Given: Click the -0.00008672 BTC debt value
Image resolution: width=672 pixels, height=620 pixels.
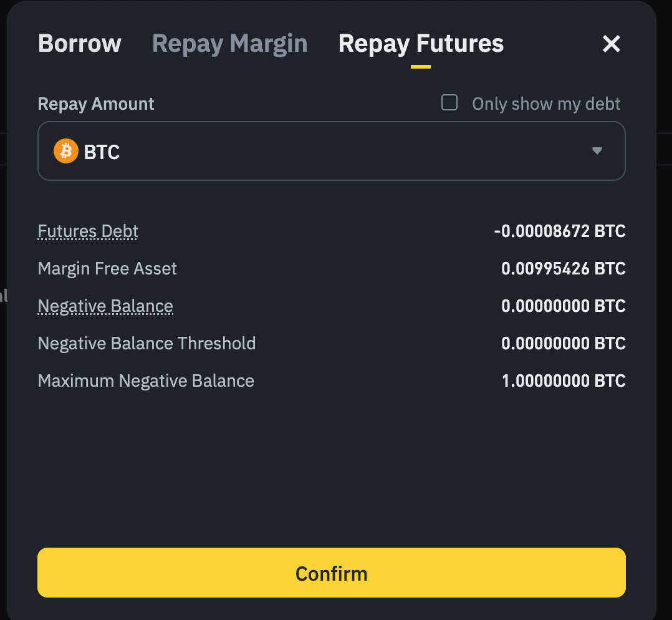Looking at the screenshot, I should (559, 231).
